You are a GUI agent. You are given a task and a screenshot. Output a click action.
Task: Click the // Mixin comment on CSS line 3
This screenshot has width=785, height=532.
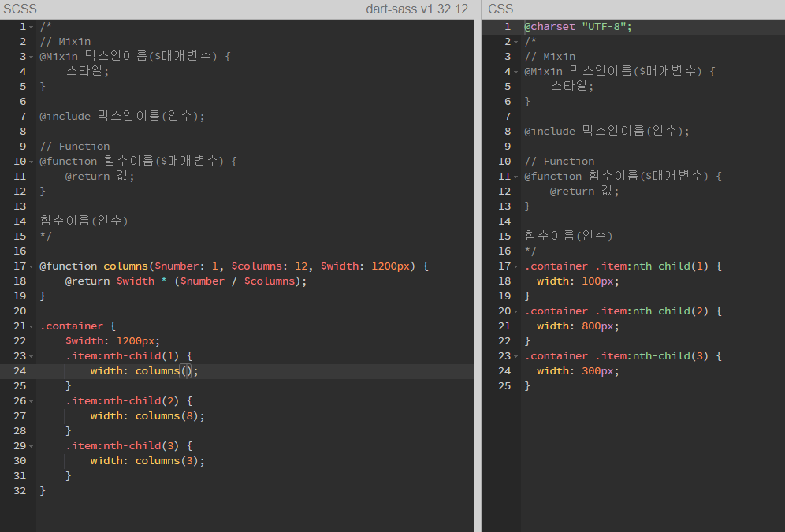coord(549,57)
